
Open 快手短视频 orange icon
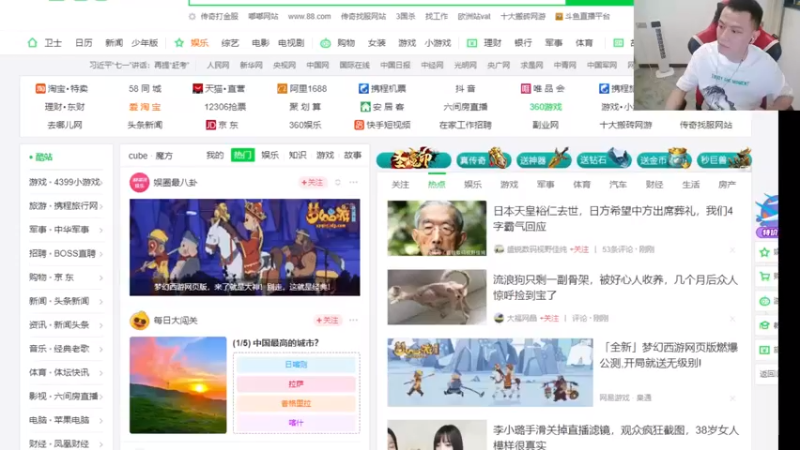359,125
